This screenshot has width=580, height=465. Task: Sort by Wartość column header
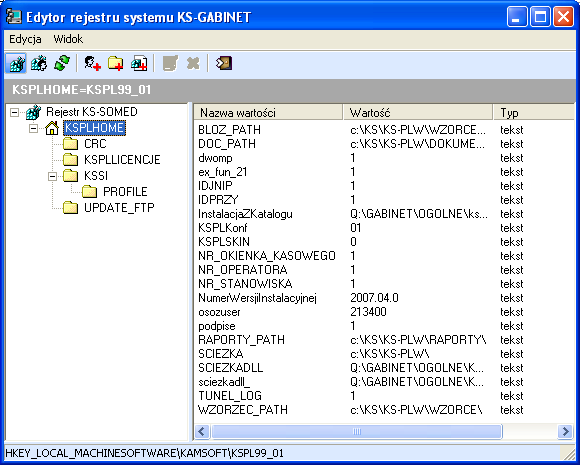click(418, 112)
